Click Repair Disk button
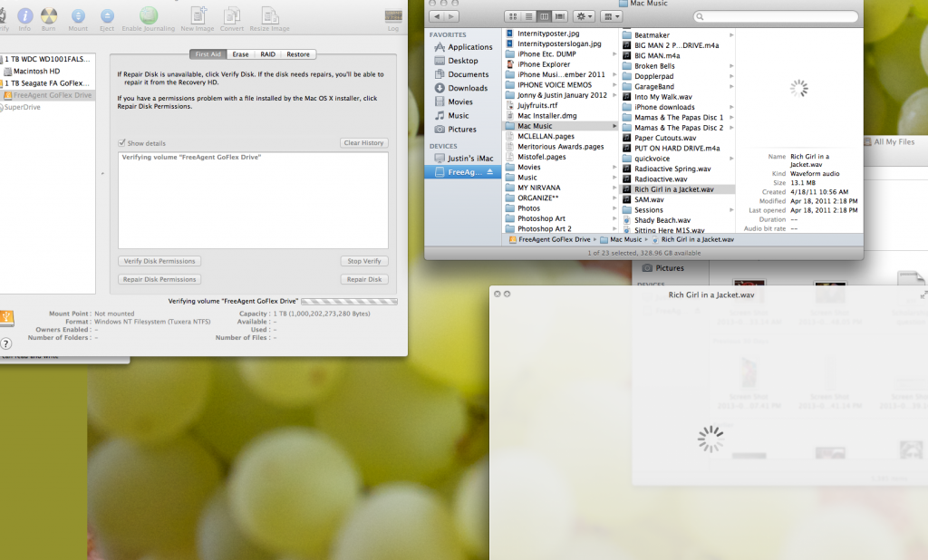 click(x=364, y=279)
